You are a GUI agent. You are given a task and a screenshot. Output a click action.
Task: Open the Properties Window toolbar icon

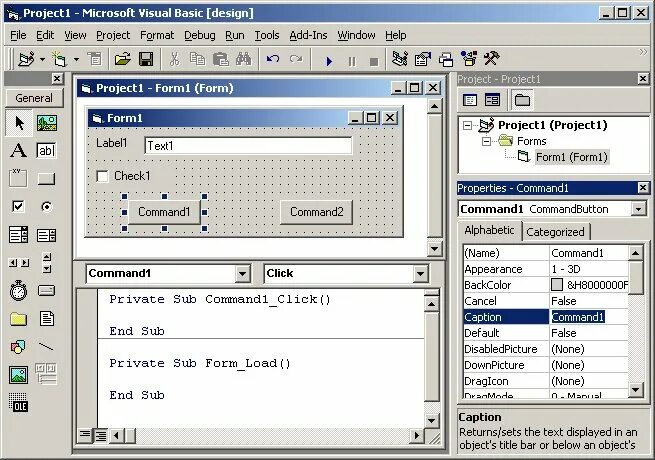(x=422, y=59)
